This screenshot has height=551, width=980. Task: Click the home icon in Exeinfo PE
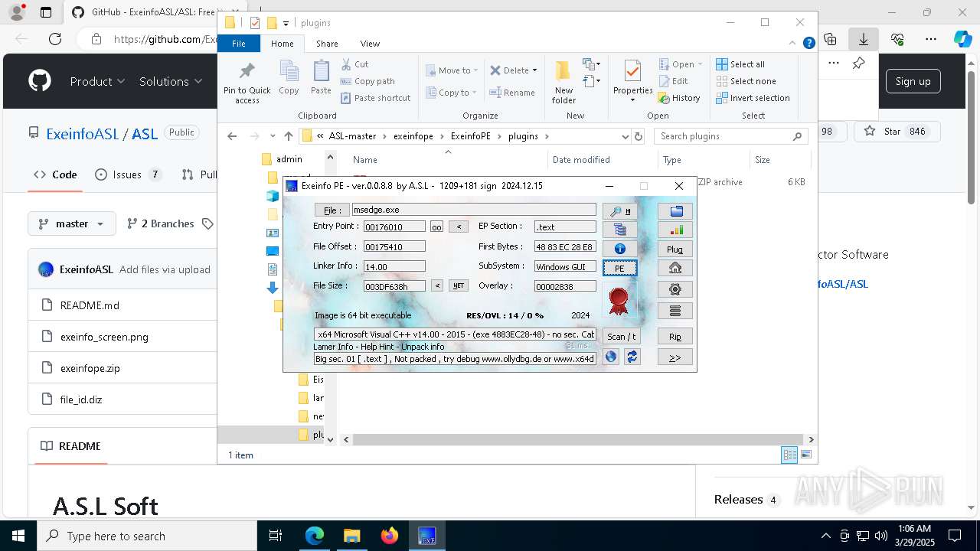675,268
